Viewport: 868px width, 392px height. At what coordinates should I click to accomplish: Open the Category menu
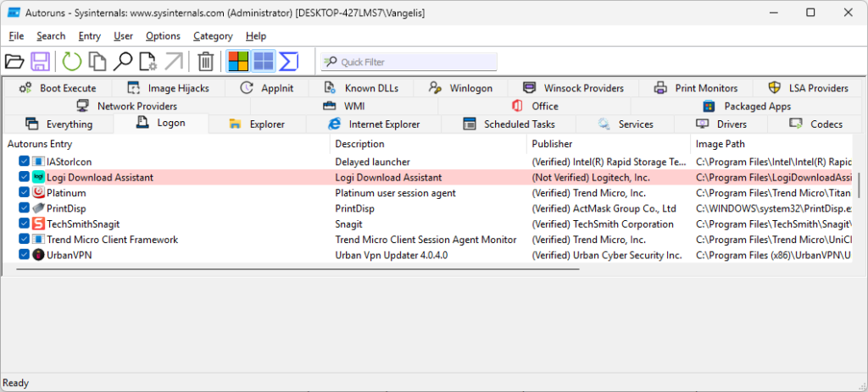pos(213,36)
